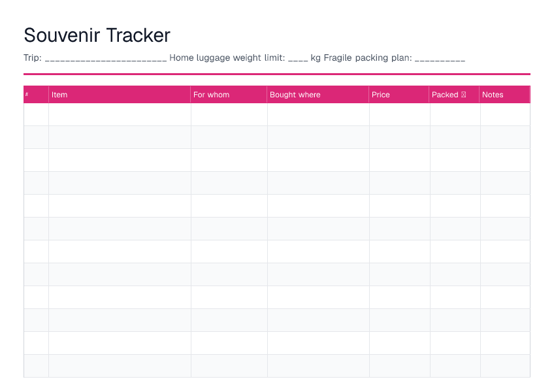Click the Trip blank line field

[x=106, y=58]
